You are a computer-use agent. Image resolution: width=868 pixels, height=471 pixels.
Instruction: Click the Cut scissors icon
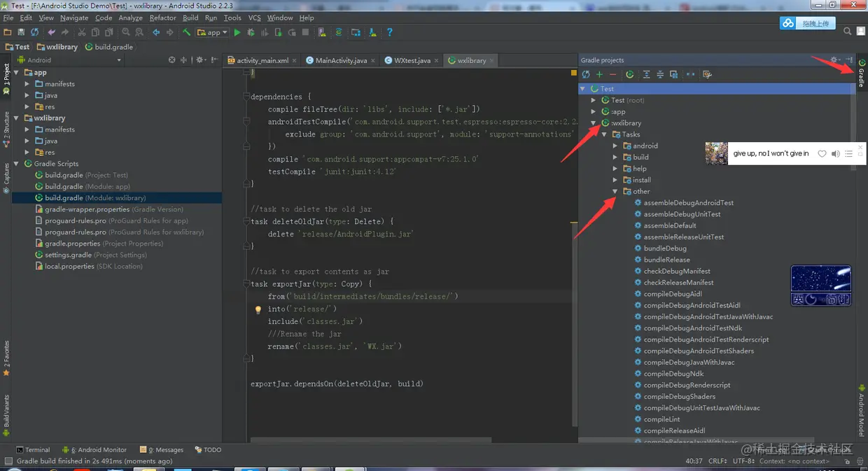click(82, 32)
